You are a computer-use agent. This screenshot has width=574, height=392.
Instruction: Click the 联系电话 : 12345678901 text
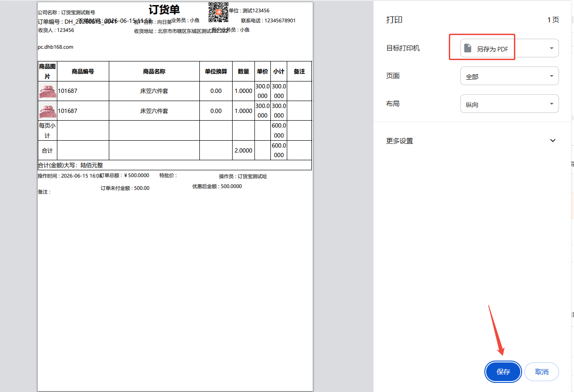[x=268, y=20]
